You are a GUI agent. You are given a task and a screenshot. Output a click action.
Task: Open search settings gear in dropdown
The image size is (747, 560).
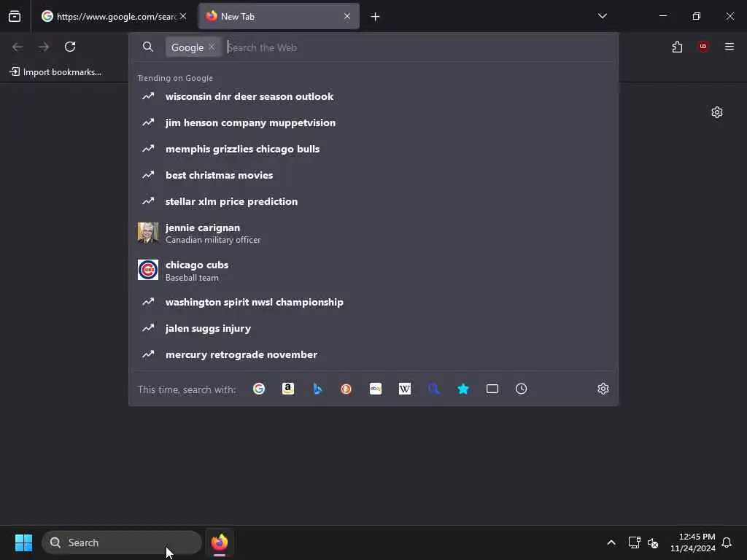point(603,389)
